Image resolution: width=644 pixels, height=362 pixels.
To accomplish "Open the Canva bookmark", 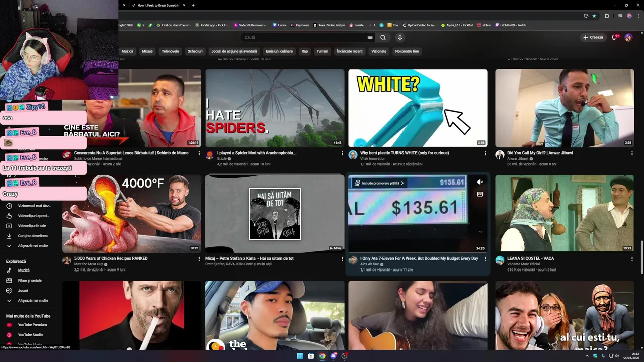I will (x=279, y=25).
